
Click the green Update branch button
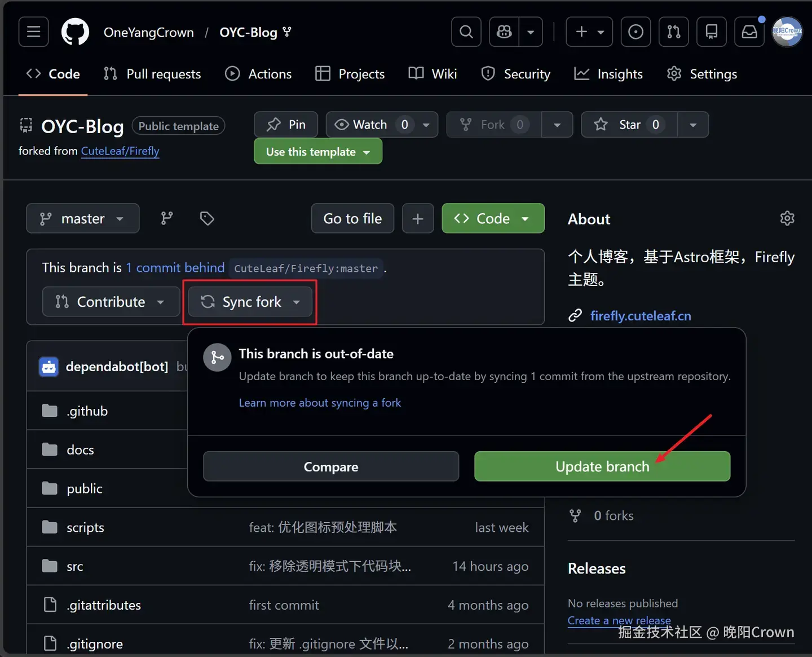[602, 466]
